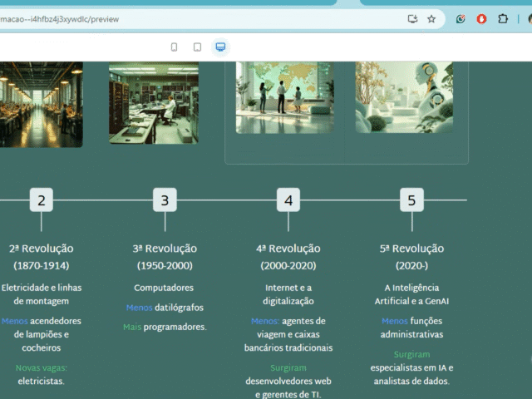Open the AI robot image
Screen dimensions: 532x399
pyautogui.click(x=404, y=96)
